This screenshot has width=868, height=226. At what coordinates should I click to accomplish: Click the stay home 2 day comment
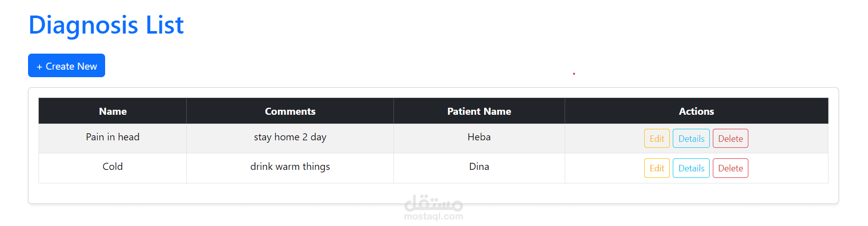(290, 137)
